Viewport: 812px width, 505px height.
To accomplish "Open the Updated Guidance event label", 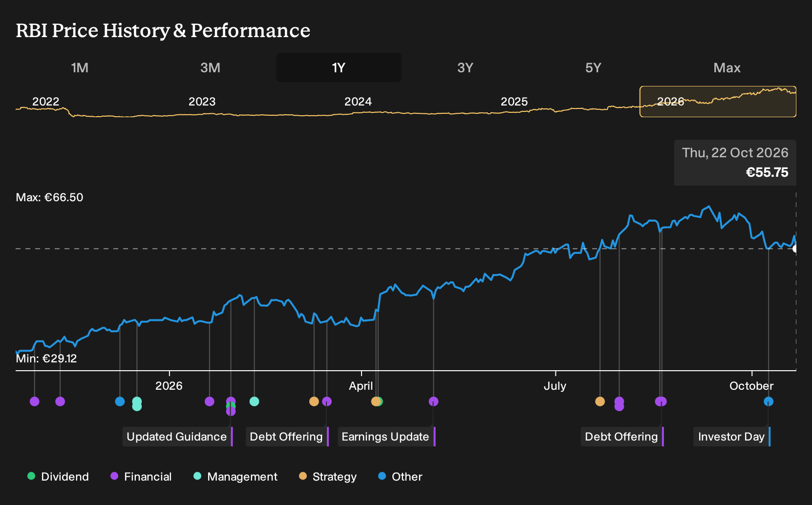I will click(x=177, y=437).
